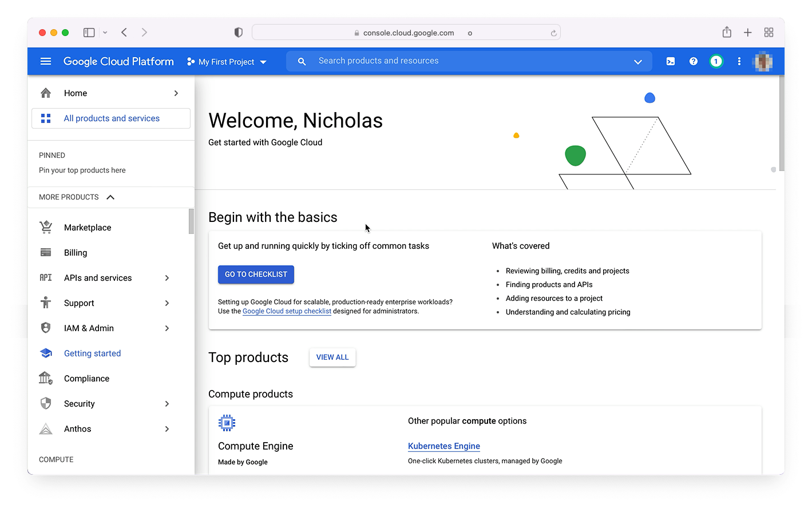
Task: Click the Safari privacy shield icon
Action: [239, 33]
